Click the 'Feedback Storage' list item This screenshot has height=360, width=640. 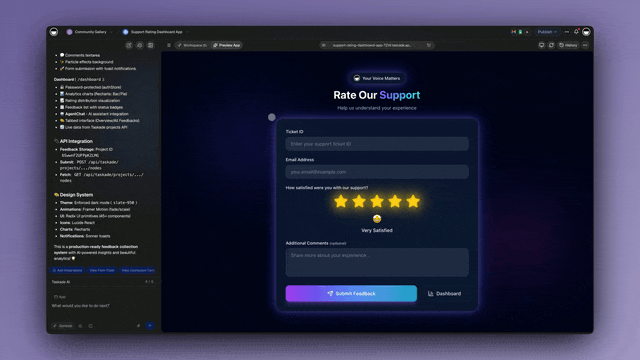point(86,152)
